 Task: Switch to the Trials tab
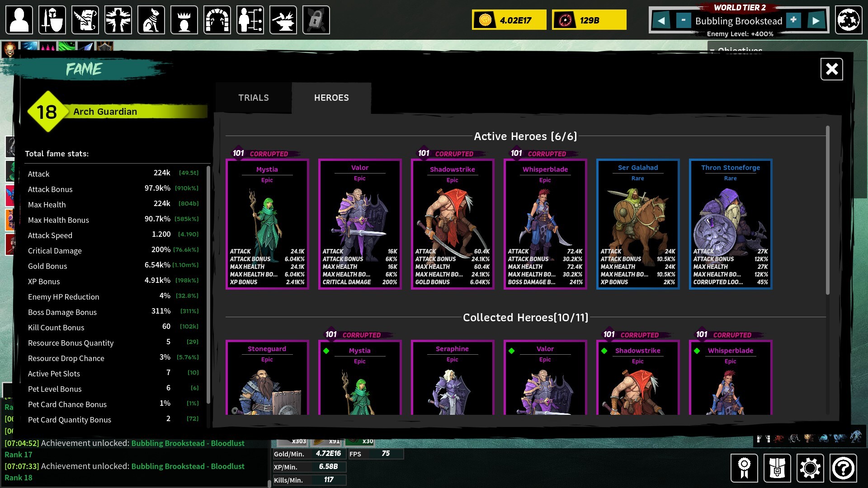[x=254, y=98]
